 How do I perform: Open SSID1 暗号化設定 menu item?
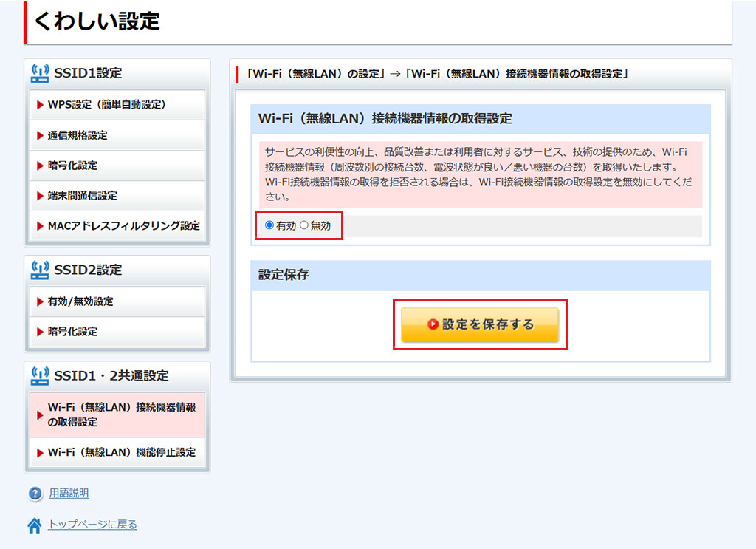pos(72,166)
